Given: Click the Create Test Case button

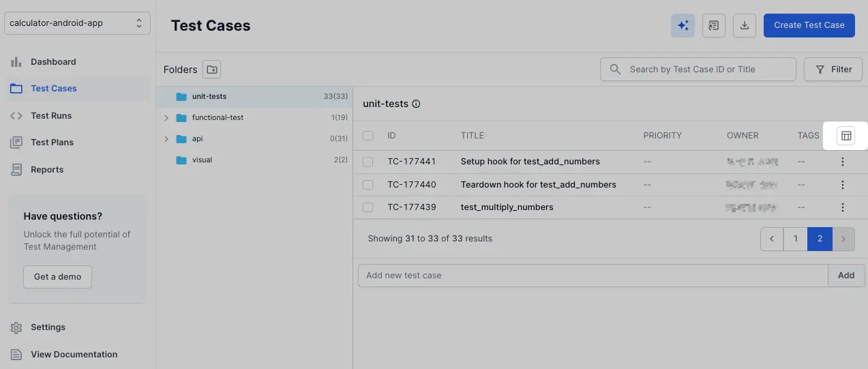Looking at the screenshot, I should 809,25.
